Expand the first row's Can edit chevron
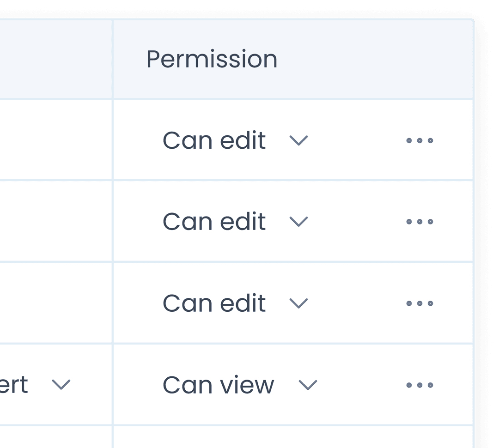The image size is (499, 448). 298,140
